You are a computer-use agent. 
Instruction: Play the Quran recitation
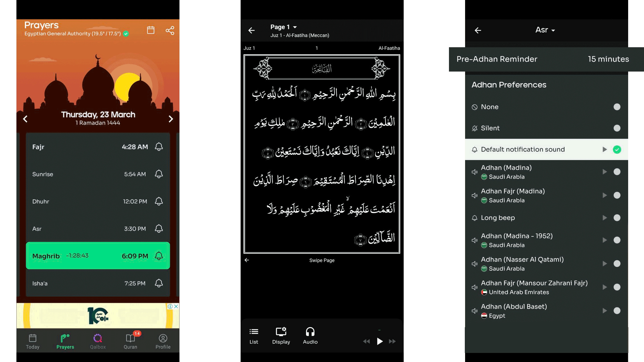pos(380,341)
